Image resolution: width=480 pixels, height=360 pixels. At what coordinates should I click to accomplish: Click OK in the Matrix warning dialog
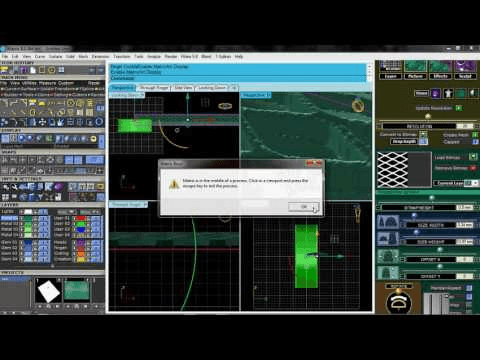click(x=303, y=207)
